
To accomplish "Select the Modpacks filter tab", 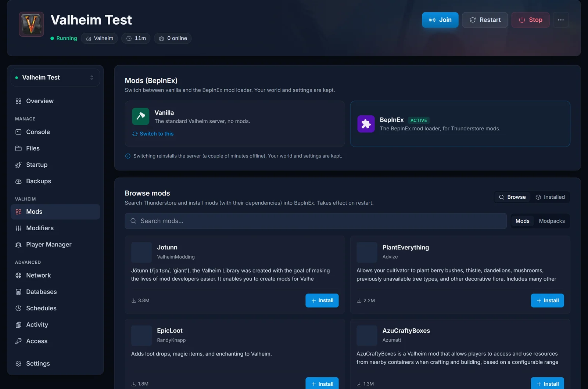I will click(552, 221).
